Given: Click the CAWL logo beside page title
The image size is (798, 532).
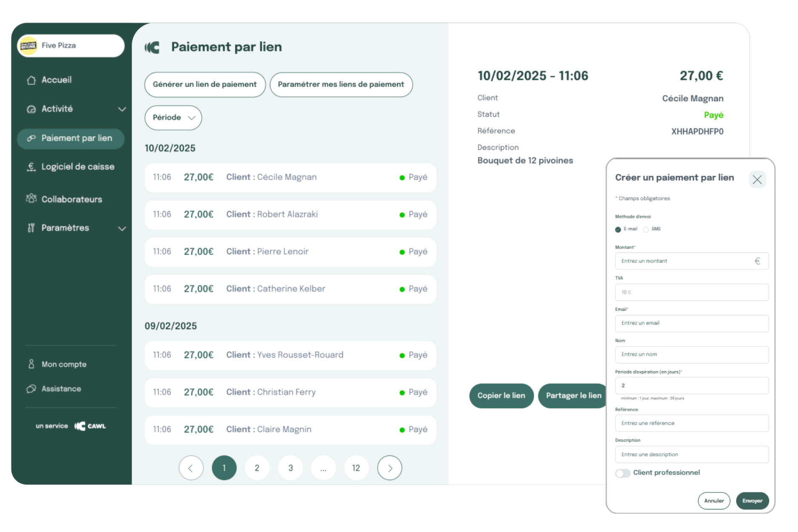Looking at the screenshot, I should pos(152,47).
